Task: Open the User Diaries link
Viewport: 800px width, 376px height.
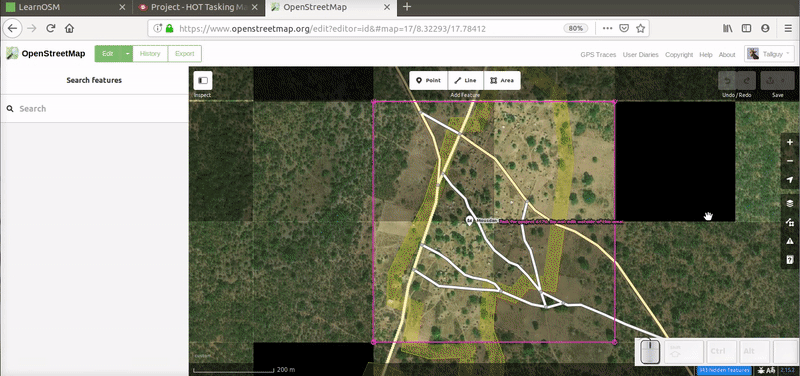Action: pos(641,55)
